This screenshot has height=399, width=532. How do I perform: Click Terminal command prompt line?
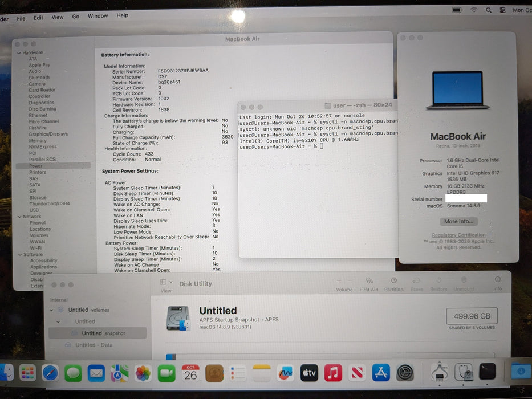tap(281, 146)
